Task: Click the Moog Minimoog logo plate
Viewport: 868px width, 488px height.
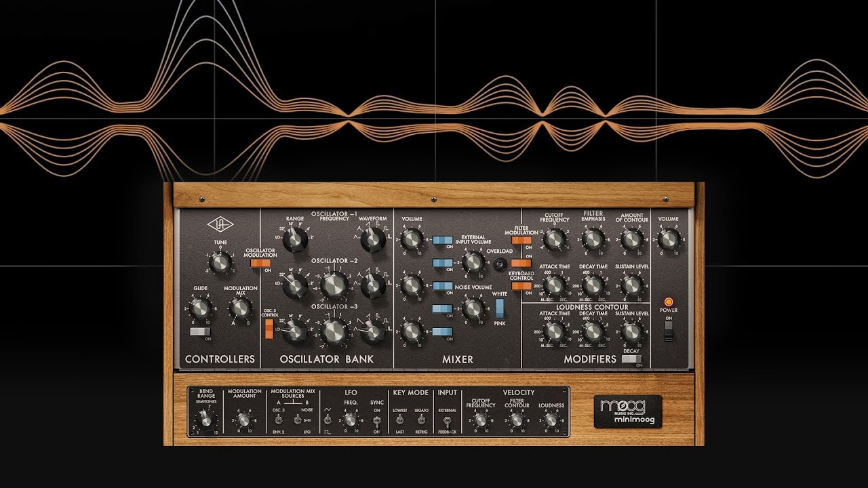Action: tap(628, 411)
